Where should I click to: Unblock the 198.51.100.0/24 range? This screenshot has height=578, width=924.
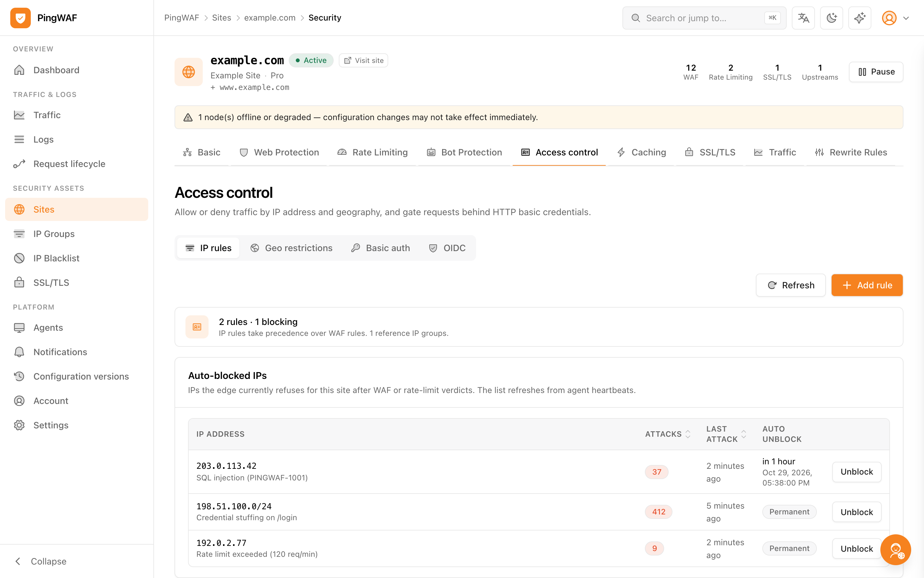click(x=857, y=512)
